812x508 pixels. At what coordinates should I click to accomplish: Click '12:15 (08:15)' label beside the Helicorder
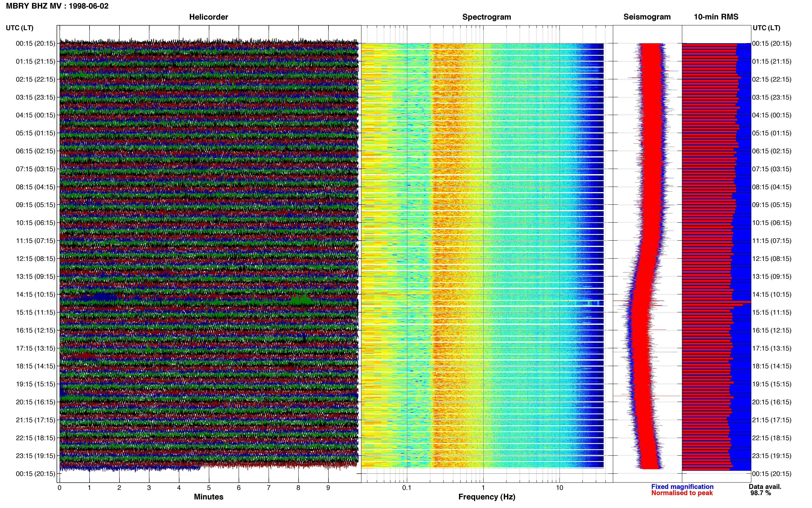[x=36, y=259]
